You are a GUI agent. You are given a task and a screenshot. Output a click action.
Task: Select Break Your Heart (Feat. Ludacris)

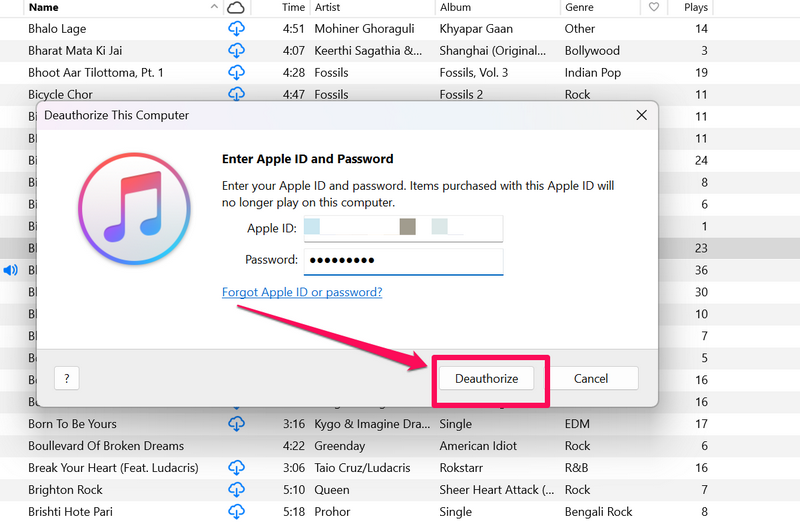point(113,467)
